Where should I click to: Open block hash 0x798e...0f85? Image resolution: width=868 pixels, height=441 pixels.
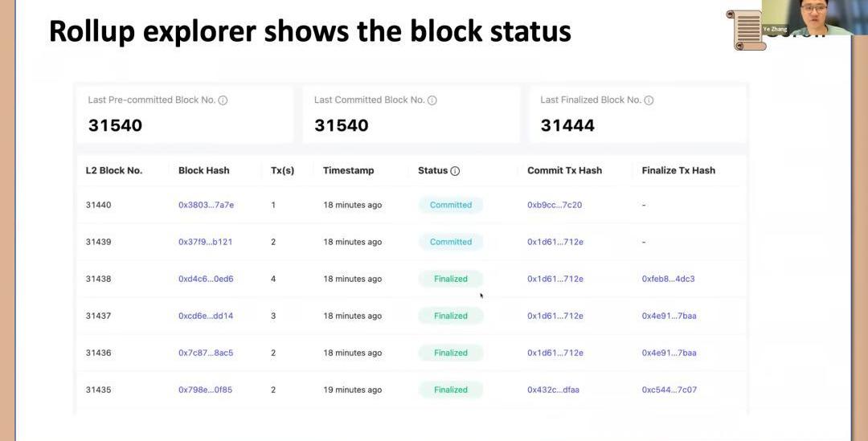point(205,390)
